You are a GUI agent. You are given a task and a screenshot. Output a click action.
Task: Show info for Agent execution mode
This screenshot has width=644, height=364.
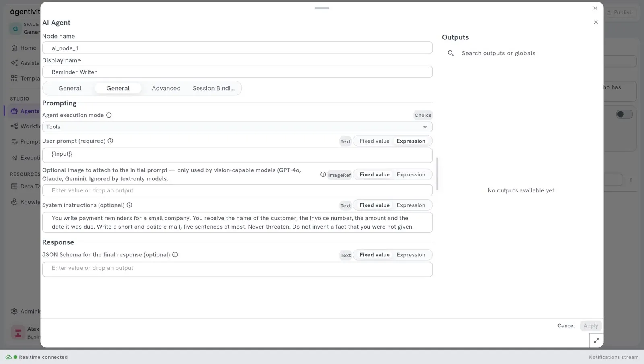coord(109,115)
